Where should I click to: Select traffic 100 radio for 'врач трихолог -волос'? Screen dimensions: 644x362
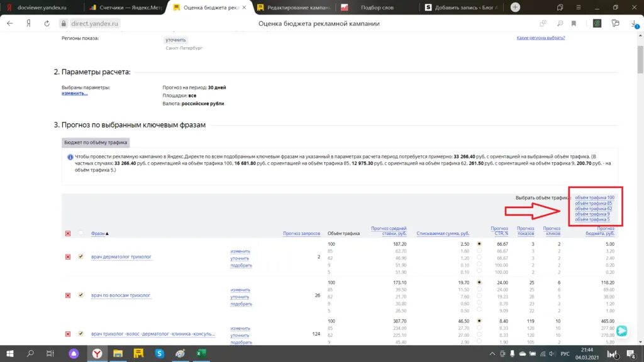479,321
